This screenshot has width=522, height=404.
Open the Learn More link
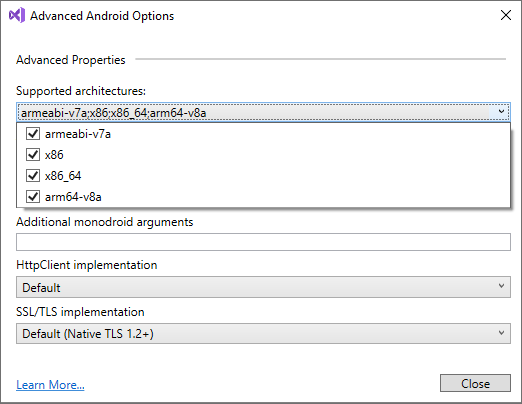point(50,385)
